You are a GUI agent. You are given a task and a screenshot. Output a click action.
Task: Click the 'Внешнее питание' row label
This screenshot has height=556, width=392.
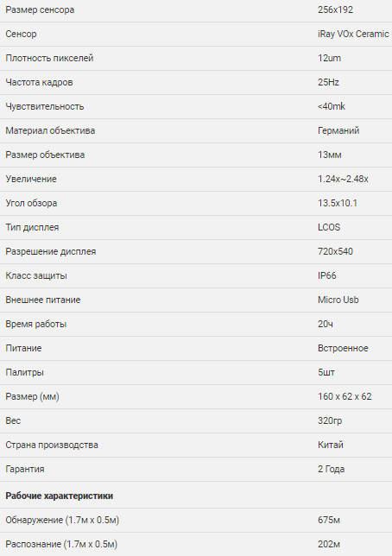coord(43,300)
